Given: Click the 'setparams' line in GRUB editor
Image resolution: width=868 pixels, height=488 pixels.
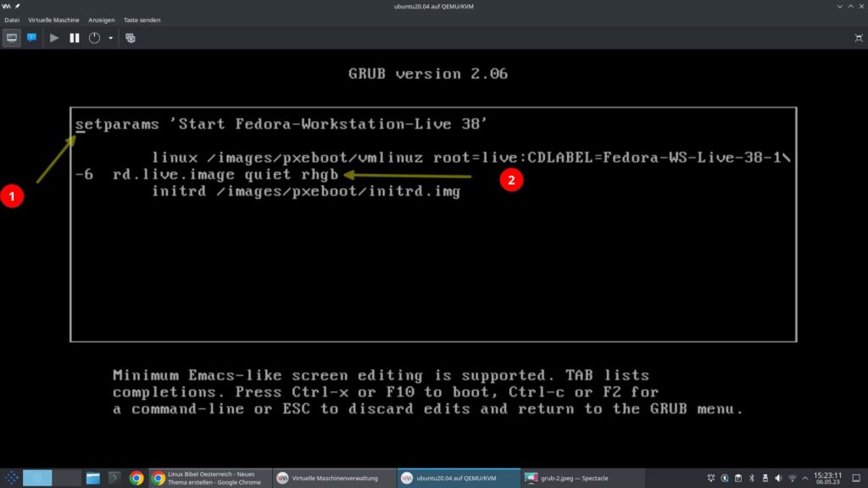Looking at the screenshot, I should (x=281, y=124).
